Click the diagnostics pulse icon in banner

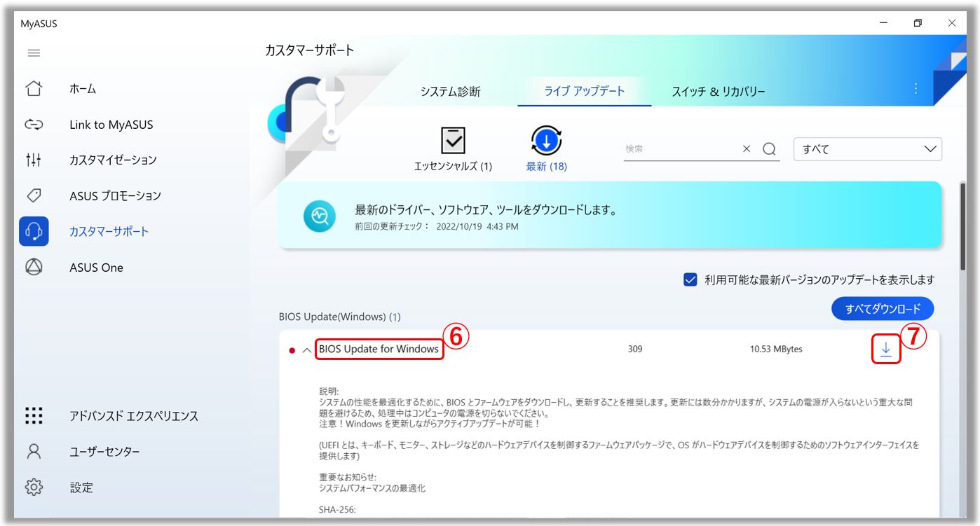click(x=320, y=216)
